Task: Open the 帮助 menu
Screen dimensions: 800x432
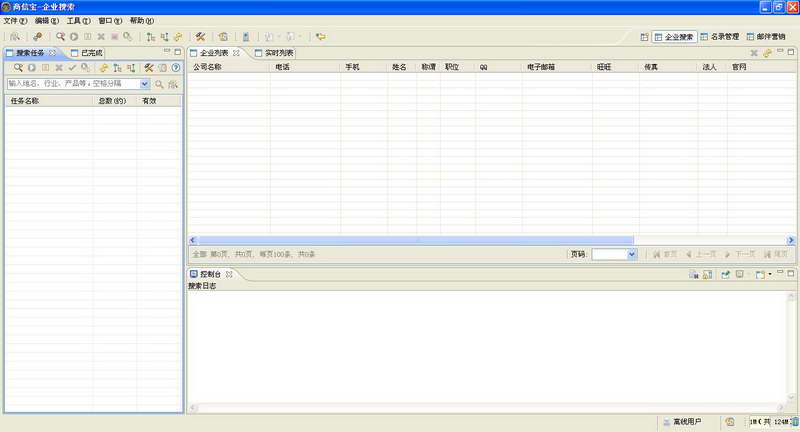Action: point(141,21)
